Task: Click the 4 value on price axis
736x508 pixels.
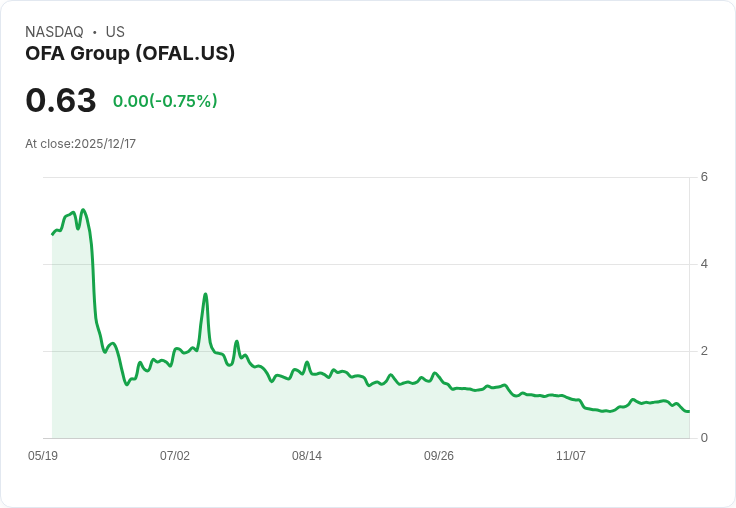Action: tap(704, 264)
